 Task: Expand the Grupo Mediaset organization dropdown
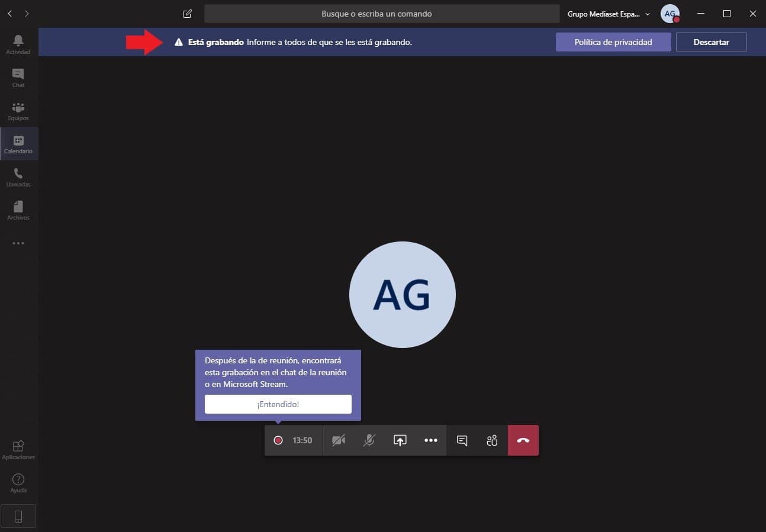pos(609,14)
